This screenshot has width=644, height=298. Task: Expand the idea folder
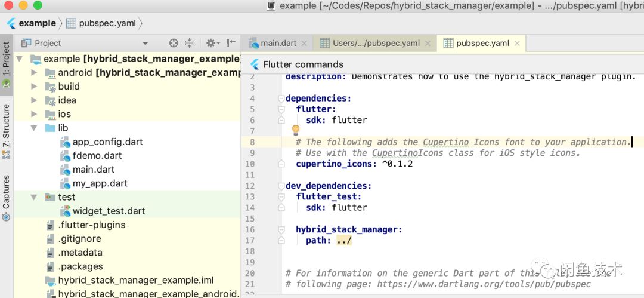point(34,100)
